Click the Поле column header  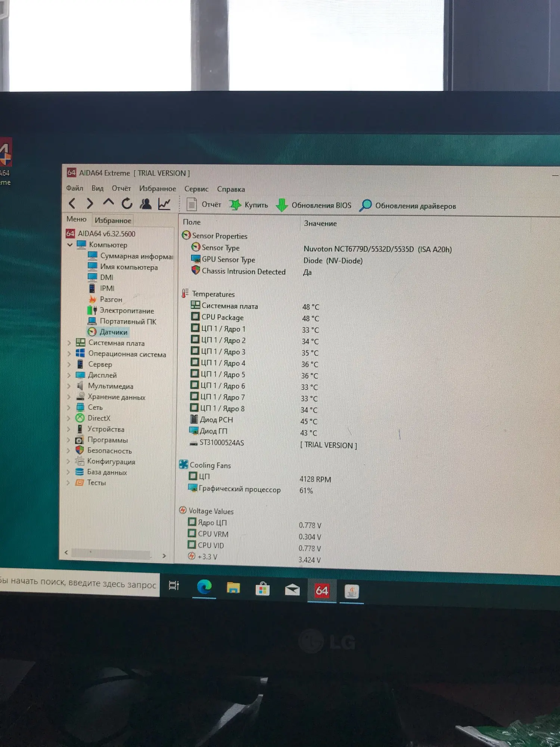[192, 222]
